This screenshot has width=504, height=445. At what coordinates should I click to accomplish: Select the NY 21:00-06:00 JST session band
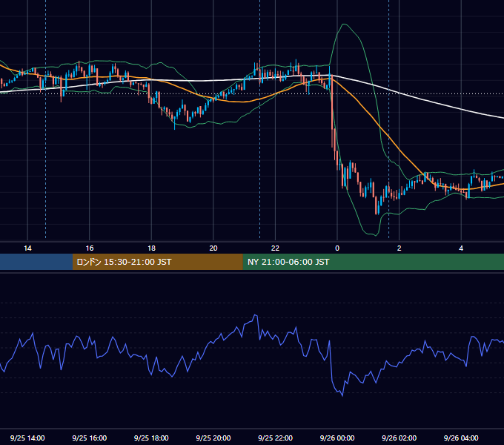(373, 262)
